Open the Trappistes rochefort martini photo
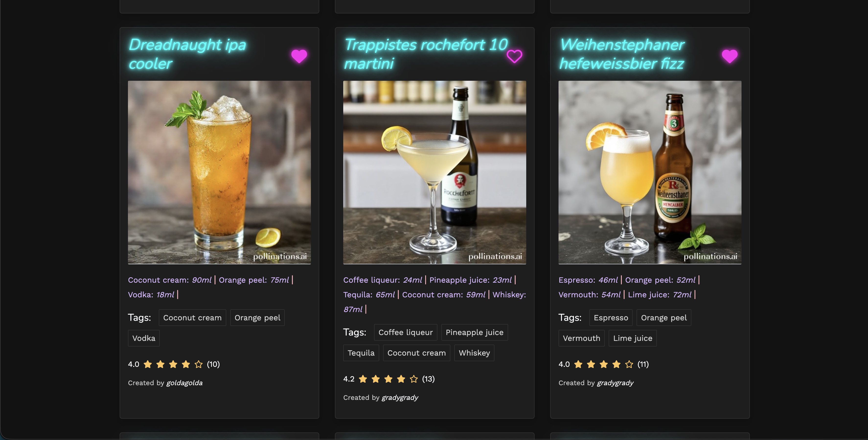 coord(435,172)
